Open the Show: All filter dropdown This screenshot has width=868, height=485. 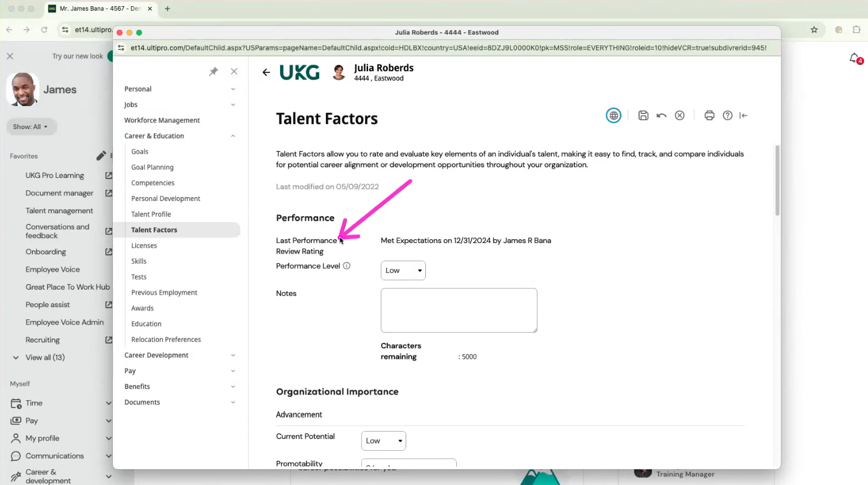tap(31, 127)
